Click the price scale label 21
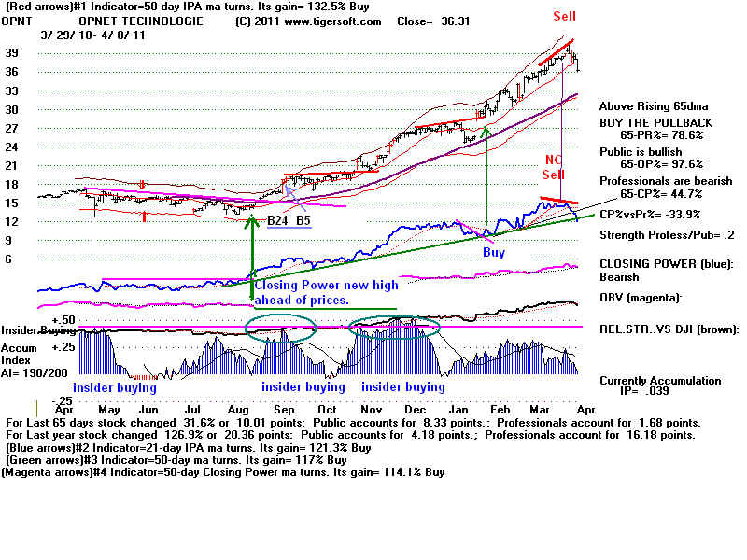This screenshot has width=747, height=560. click(11, 166)
